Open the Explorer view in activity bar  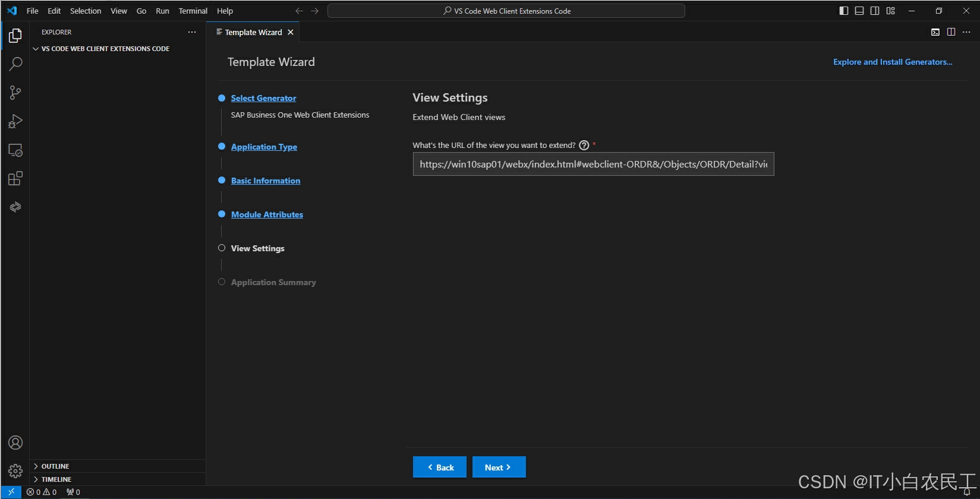(15, 36)
